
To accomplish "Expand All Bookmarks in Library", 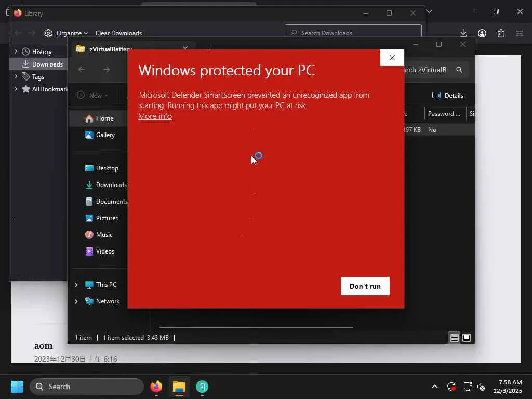I will coord(16,89).
